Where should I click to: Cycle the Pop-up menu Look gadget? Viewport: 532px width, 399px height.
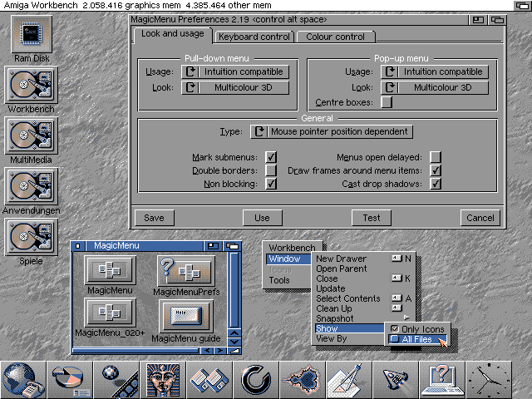point(435,87)
